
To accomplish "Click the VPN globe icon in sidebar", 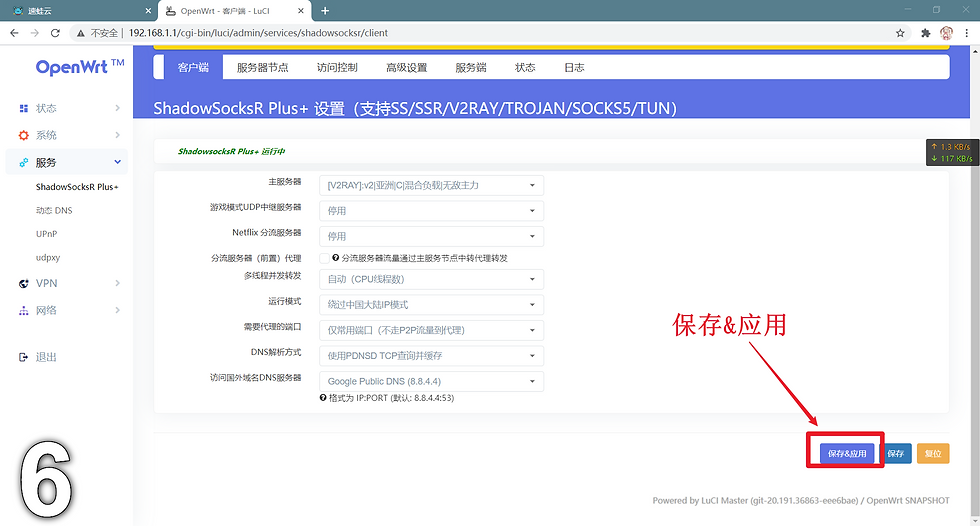I will [x=24, y=283].
